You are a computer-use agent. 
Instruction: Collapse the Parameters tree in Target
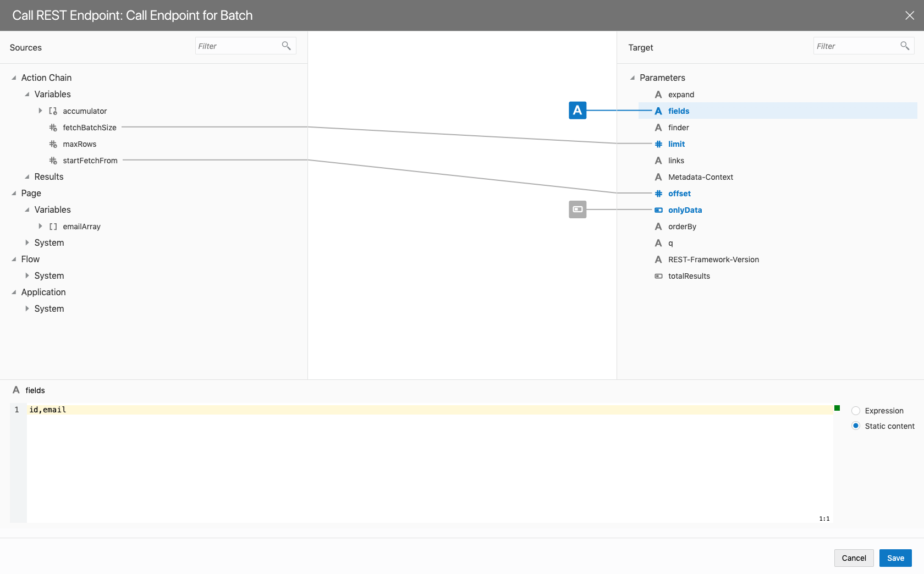click(x=632, y=78)
